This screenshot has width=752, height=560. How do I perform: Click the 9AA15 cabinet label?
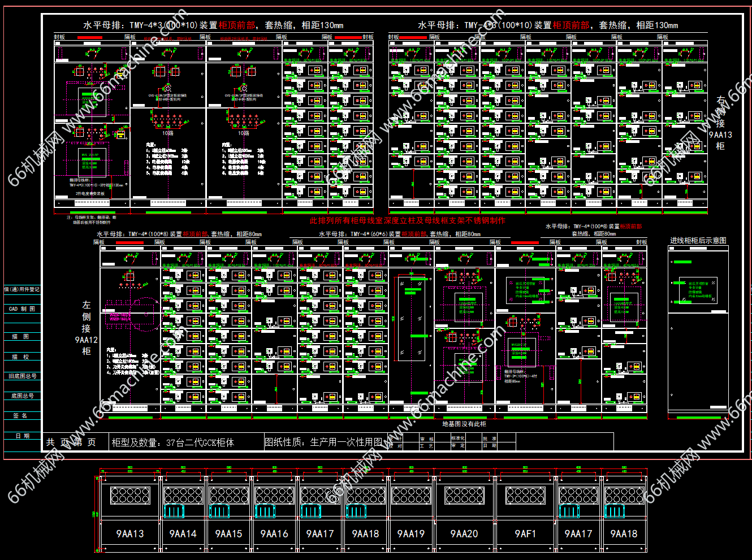click(x=228, y=533)
